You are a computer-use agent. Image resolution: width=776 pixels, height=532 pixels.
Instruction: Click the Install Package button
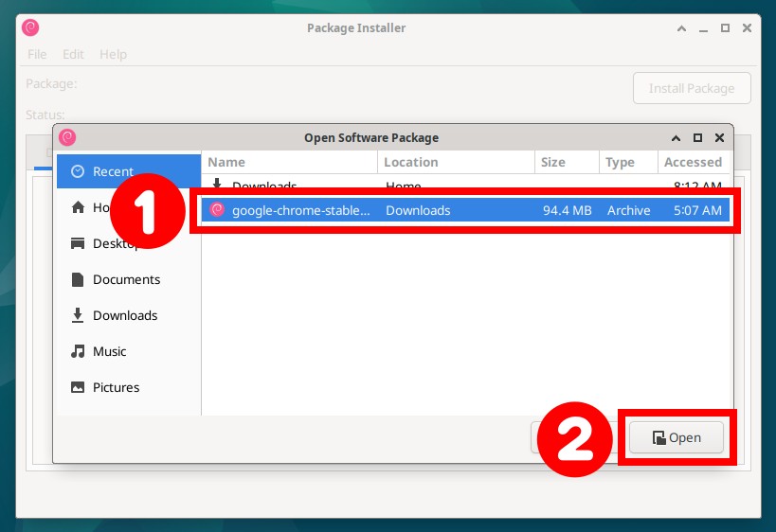click(x=692, y=88)
